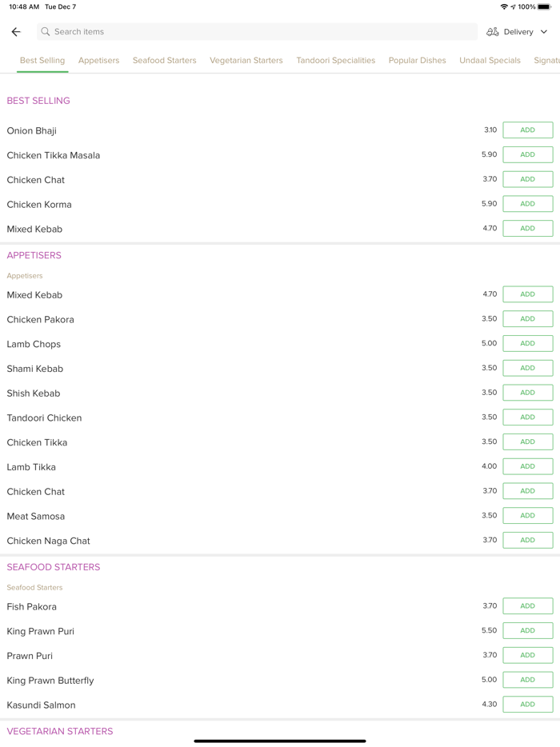
Task: Click the search magnifier icon
Action: point(46,32)
